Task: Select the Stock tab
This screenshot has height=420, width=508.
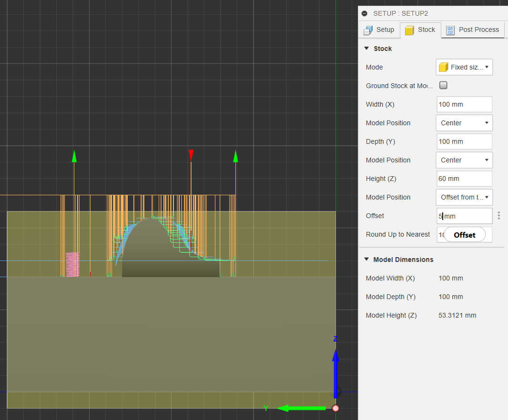Action: tap(420, 30)
